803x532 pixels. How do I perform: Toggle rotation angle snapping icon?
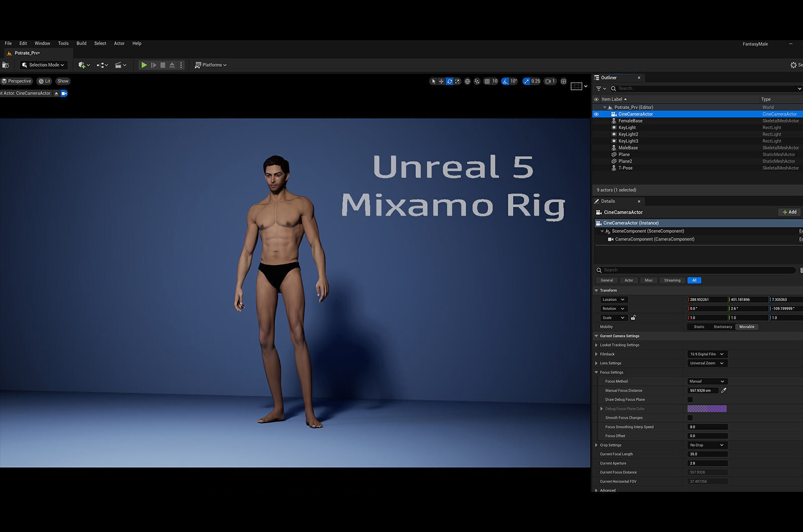(505, 81)
